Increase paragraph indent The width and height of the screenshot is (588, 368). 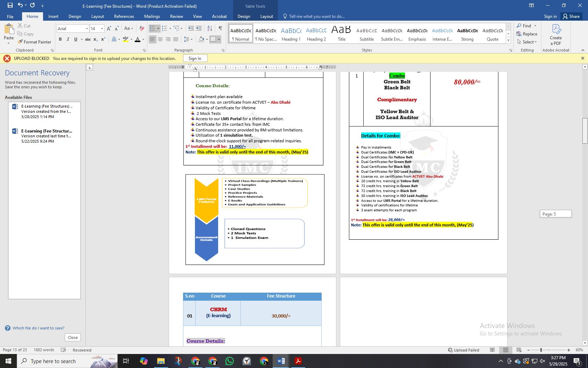(x=199, y=28)
